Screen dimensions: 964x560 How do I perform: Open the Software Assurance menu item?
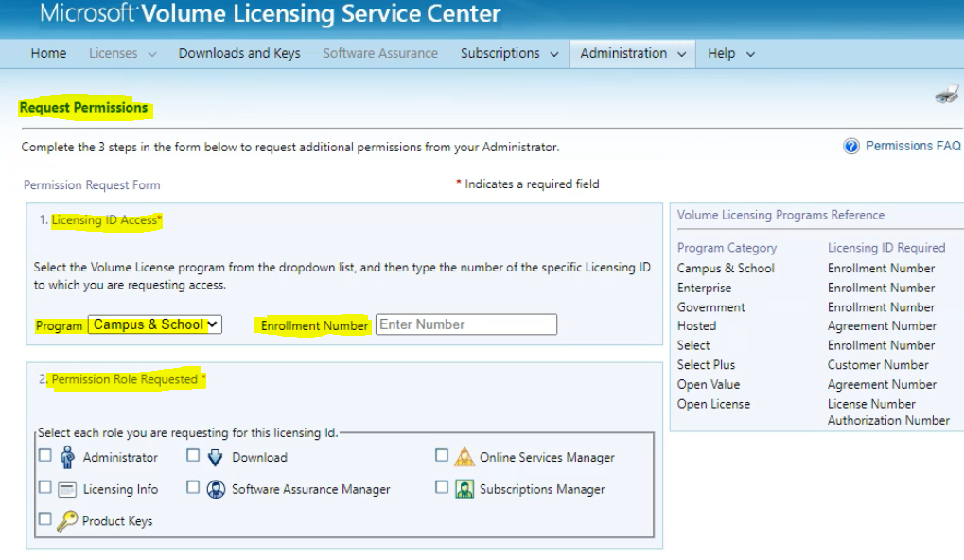tap(380, 54)
